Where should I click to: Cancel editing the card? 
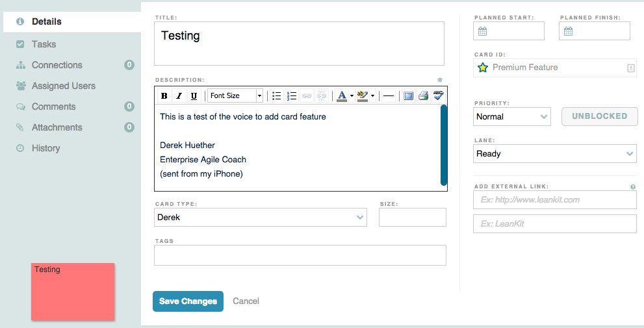tap(246, 301)
